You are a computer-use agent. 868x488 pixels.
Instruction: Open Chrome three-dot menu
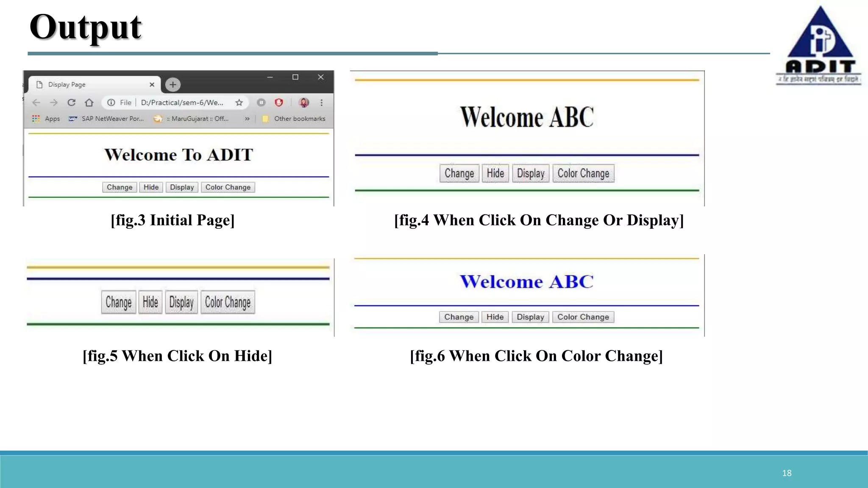(x=322, y=103)
